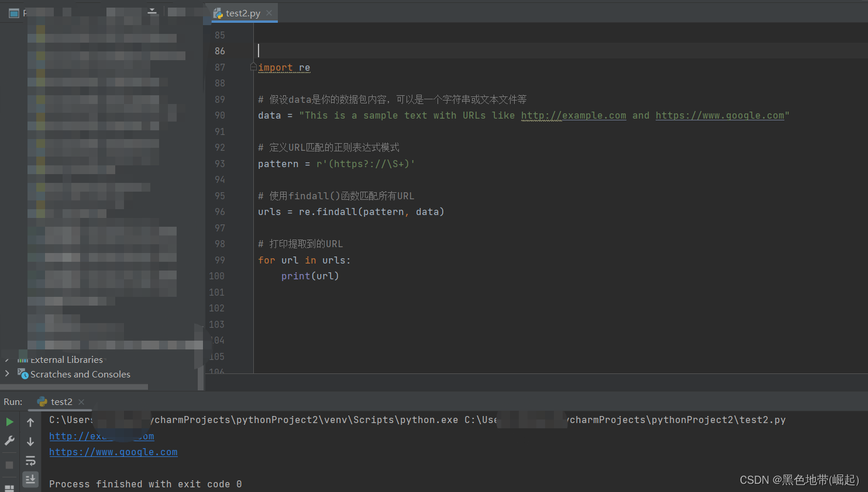
Task: Select the Scratches and Consoles tree item
Action: click(80, 374)
